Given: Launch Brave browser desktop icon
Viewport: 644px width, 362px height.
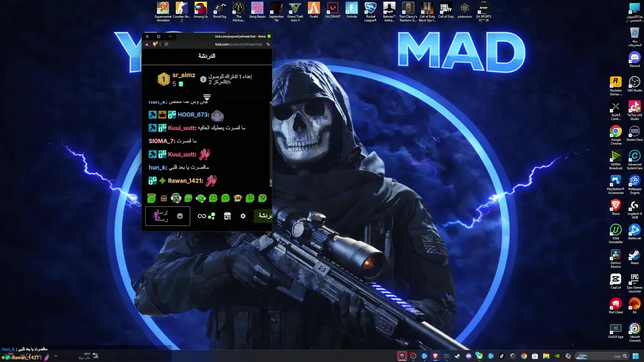Looking at the screenshot, I should pyautogui.click(x=616, y=208).
